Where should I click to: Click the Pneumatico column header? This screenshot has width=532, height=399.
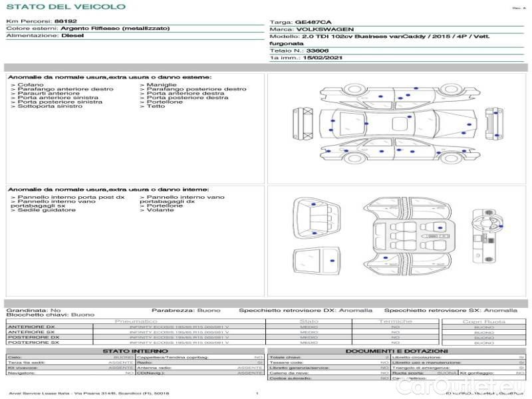point(135,321)
